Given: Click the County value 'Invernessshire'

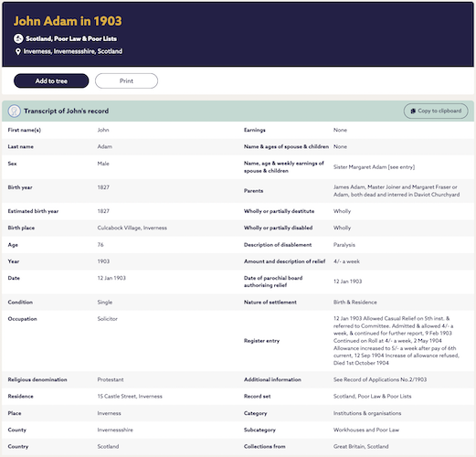Looking at the screenshot, I should click(115, 430).
